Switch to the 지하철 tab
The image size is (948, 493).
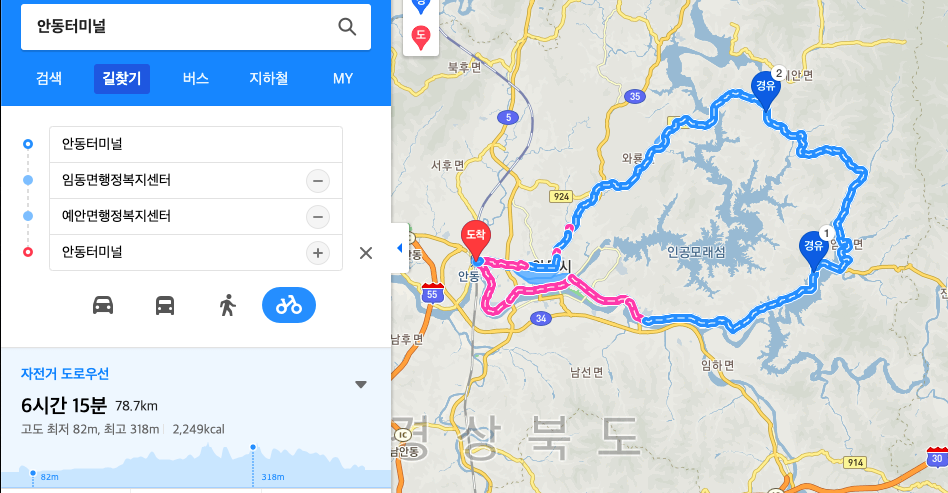269,79
